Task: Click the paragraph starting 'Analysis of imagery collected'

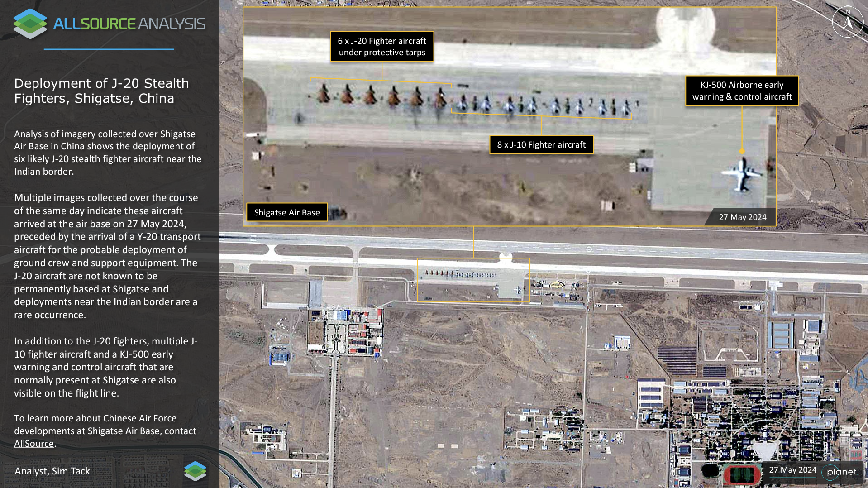Action: point(108,153)
